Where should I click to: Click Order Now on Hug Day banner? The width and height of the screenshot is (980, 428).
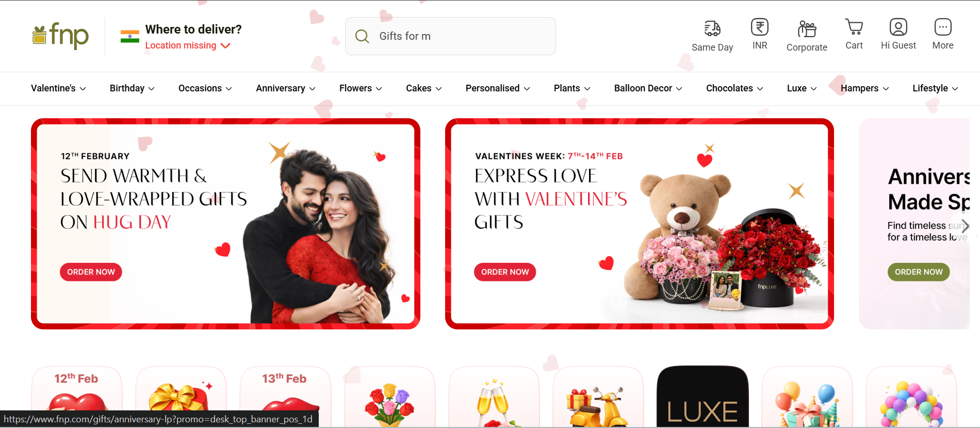tap(91, 272)
